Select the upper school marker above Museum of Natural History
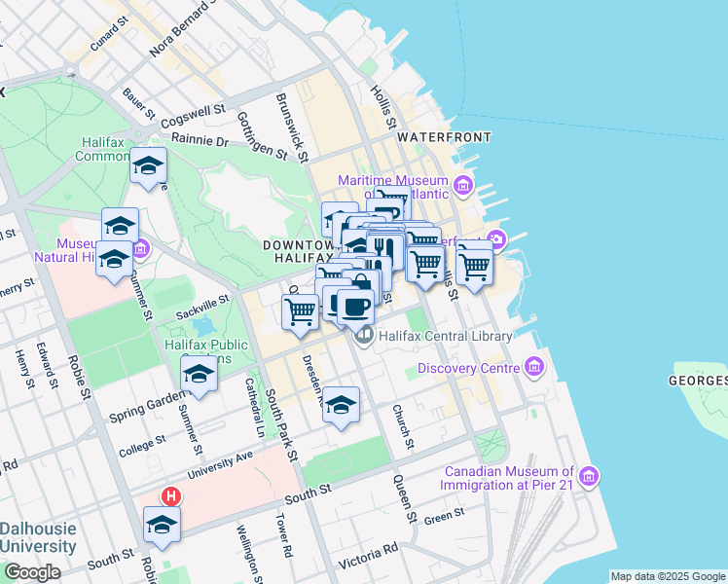Viewport: 728px width, 584px height. pyautogui.click(x=120, y=226)
